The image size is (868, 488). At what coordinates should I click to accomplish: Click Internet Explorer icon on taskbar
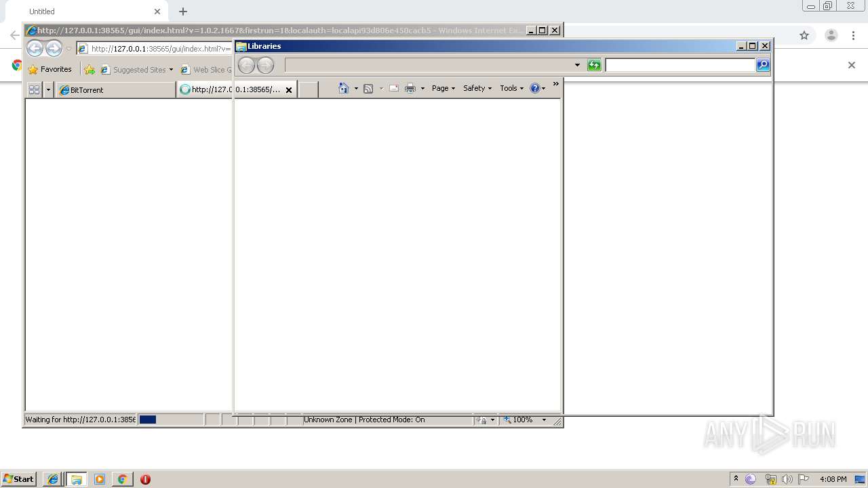tap(53, 479)
